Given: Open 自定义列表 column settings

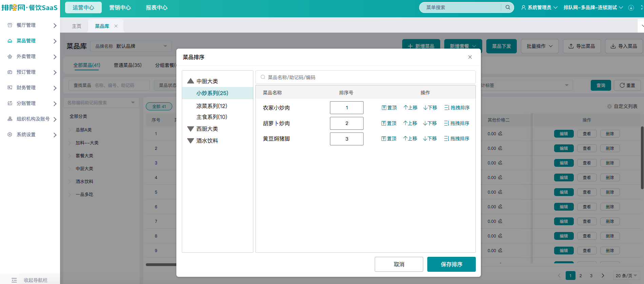Looking at the screenshot, I should 622,106.
